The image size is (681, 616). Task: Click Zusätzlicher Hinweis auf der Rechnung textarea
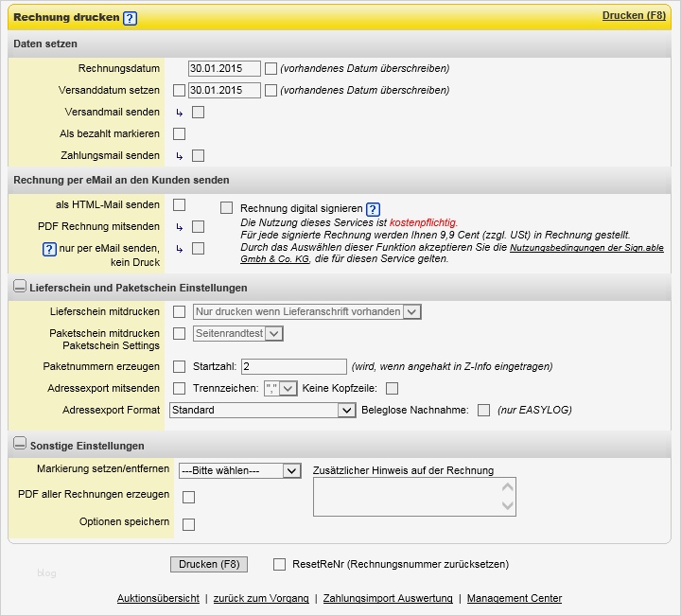click(x=414, y=497)
